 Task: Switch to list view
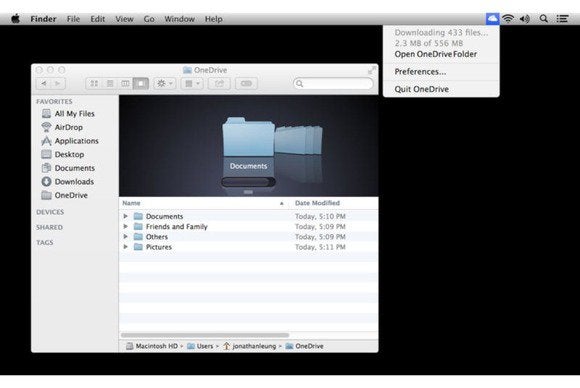pos(110,84)
